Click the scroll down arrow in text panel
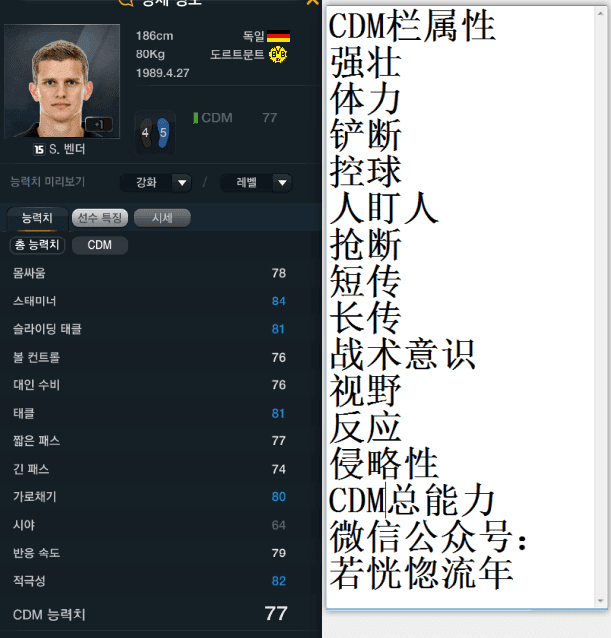The height and width of the screenshot is (638, 611). 600,601
